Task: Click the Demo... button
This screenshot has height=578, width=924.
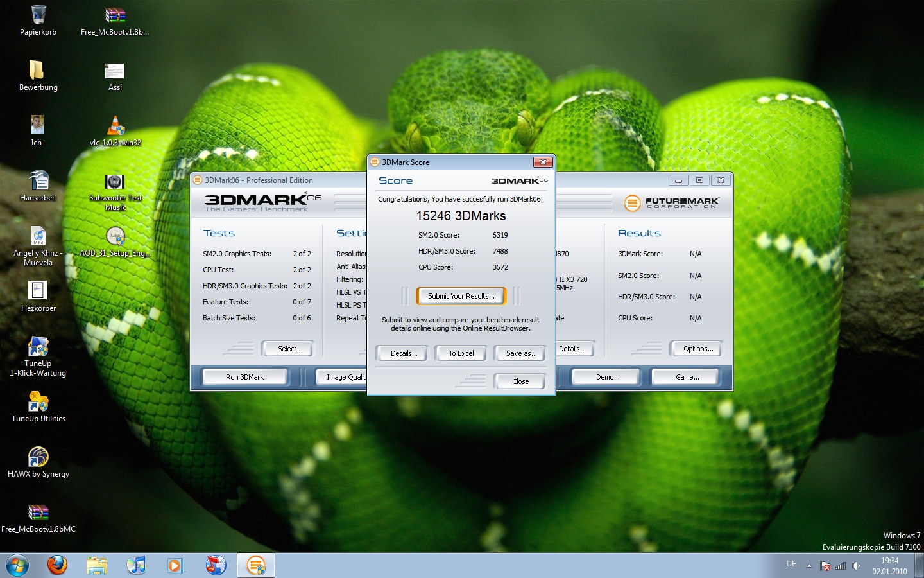Action: (x=607, y=377)
